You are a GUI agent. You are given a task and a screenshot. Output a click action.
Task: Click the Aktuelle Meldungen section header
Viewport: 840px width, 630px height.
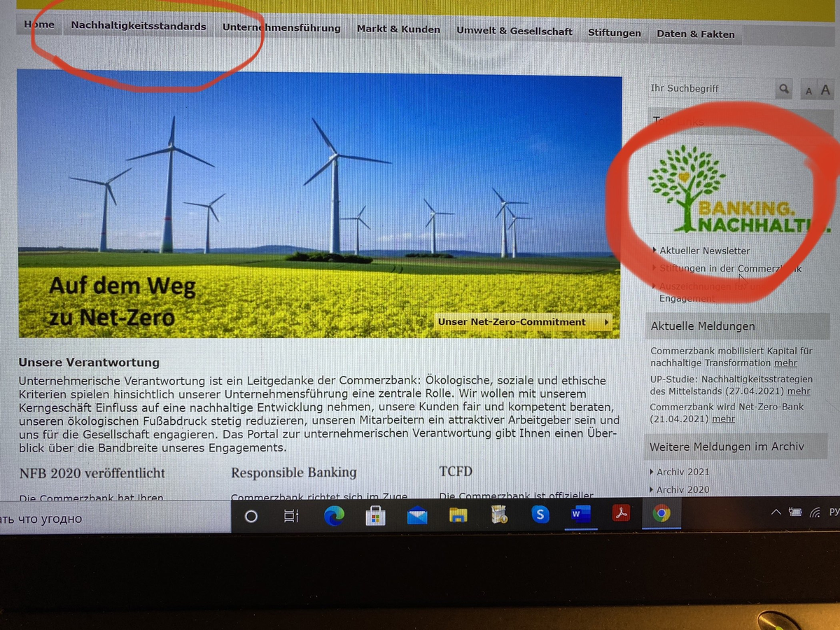737,326
